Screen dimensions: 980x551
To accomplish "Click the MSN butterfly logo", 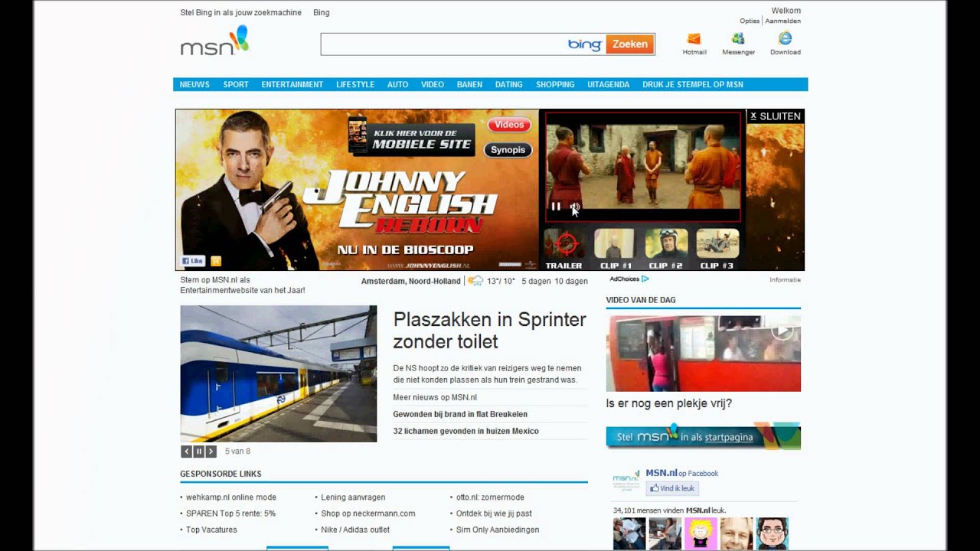I will pyautogui.click(x=215, y=41).
